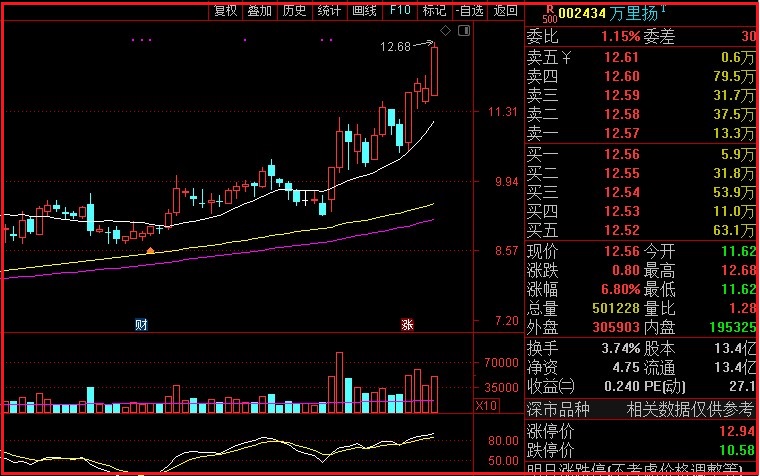
Task: Click the 外盘 value 305903
Action: 616,327
